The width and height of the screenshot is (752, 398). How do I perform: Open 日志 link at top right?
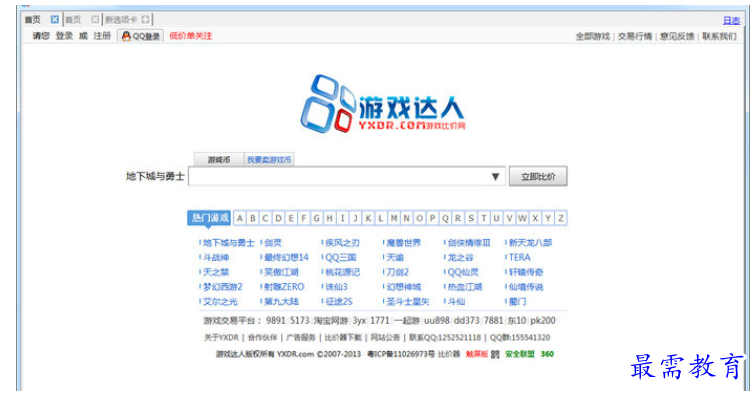[x=731, y=20]
